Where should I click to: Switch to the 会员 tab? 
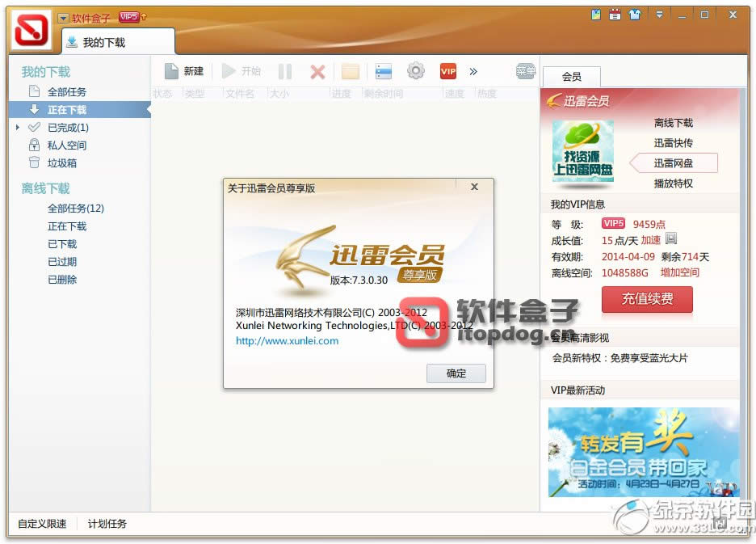pyautogui.click(x=571, y=77)
